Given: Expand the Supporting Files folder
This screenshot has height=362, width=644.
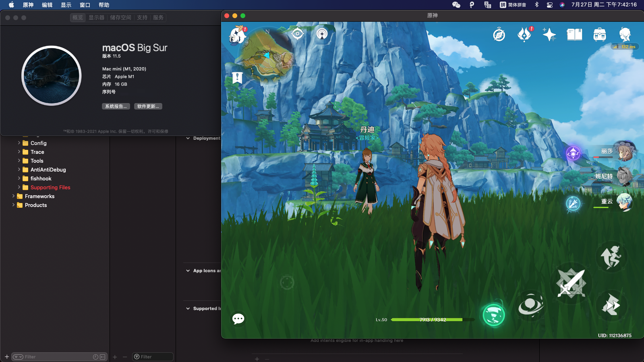Looking at the screenshot, I should coord(19,187).
